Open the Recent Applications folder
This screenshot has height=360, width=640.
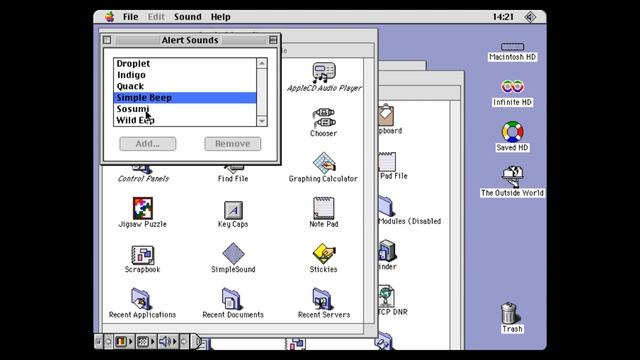click(x=142, y=299)
